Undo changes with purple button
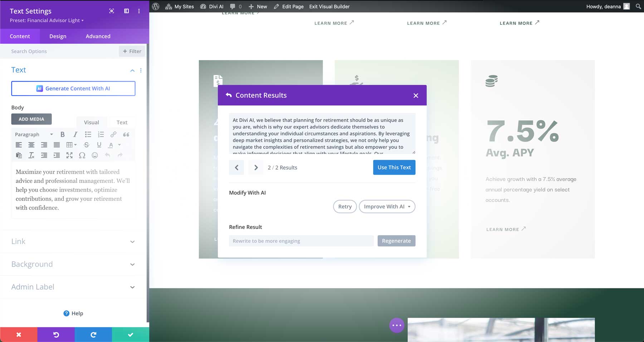 [x=56, y=334]
